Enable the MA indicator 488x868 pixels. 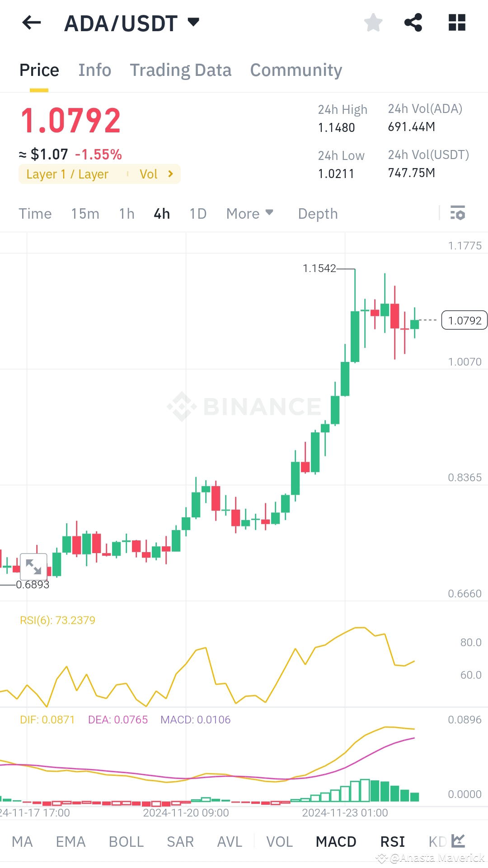pyautogui.click(x=23, y=840)
